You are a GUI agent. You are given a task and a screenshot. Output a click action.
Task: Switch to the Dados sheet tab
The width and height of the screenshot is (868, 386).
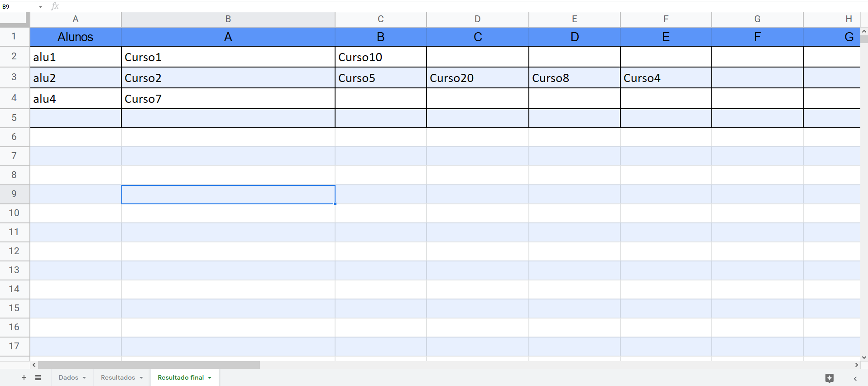tap(68, 377)
